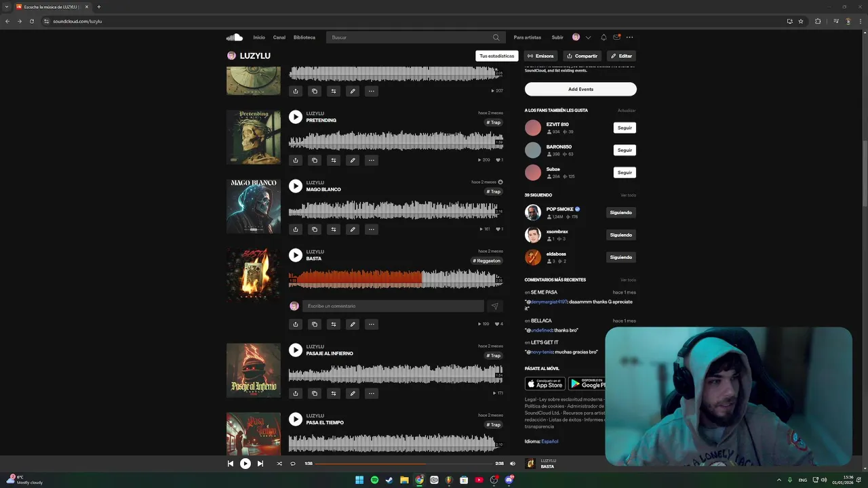
Task: Click play button in bottom player bar
Action: (x=245, y=464)
